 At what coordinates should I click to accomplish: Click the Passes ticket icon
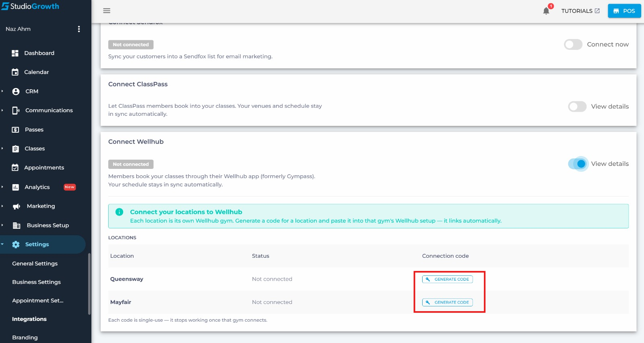tap(15, 129)
